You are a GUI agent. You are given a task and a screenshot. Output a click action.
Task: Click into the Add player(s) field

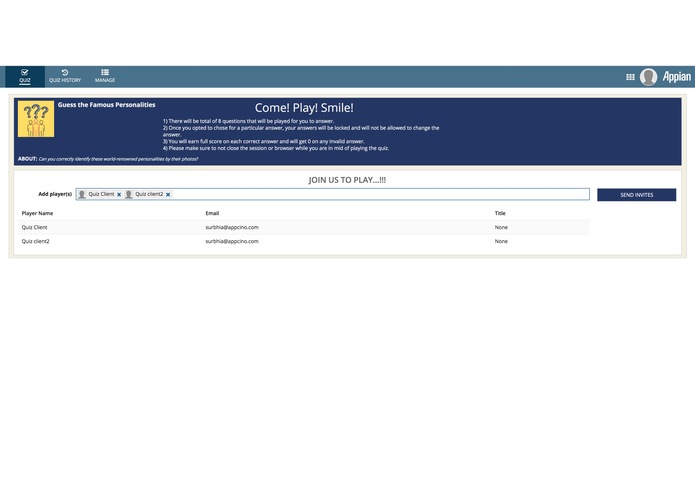(332, 194)
